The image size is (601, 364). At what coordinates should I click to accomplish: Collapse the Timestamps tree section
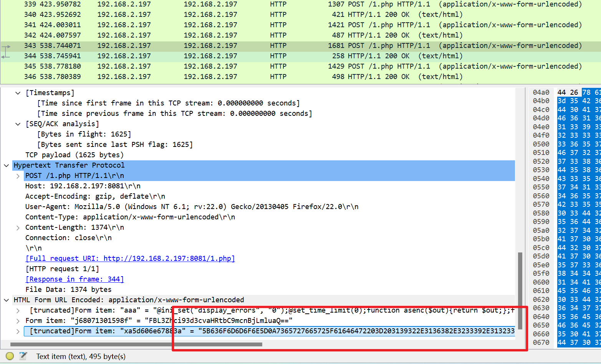pyautogui.click(x=18, y=93)
